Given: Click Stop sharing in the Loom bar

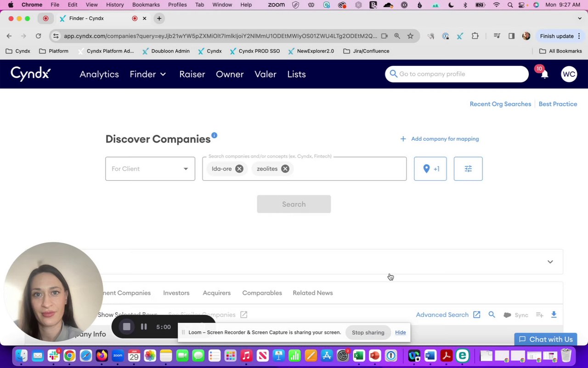Looking at the screenshot, I should 368,333.
